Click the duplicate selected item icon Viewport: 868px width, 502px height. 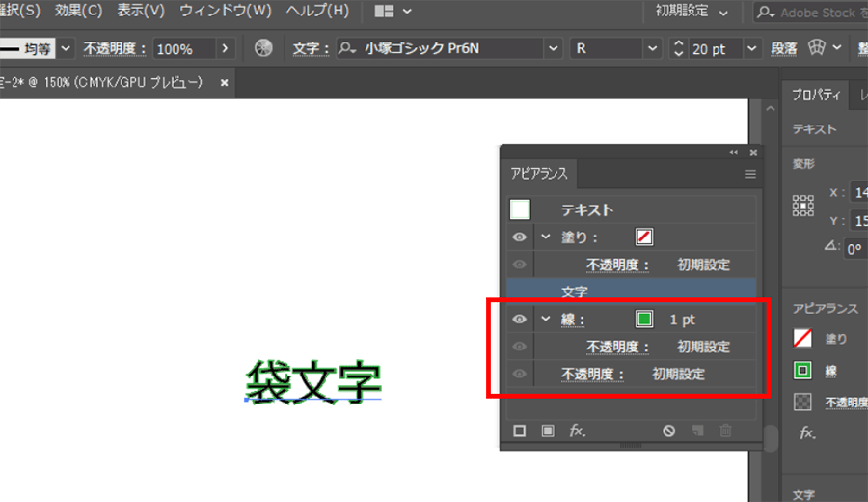(697, 432)
